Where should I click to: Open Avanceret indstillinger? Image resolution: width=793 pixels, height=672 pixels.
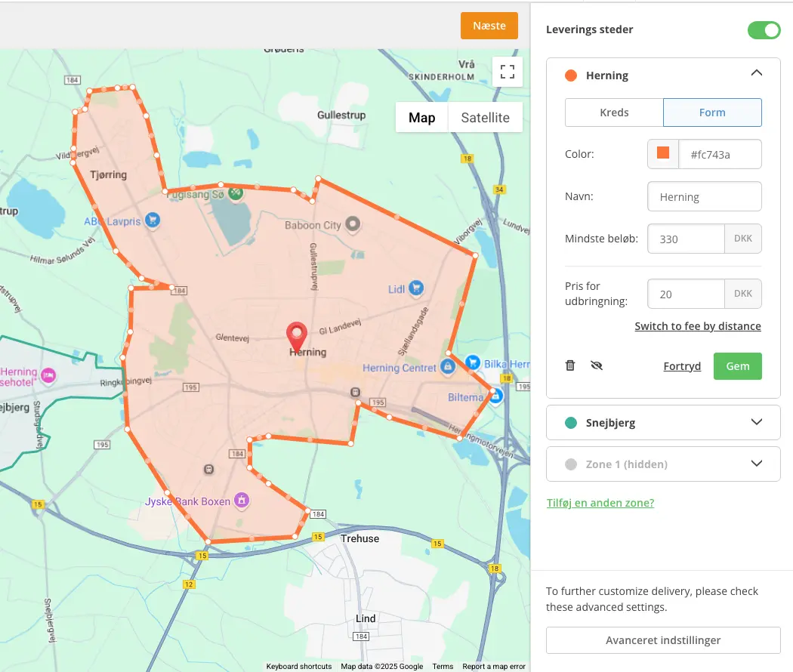click(x=663, y=640)
